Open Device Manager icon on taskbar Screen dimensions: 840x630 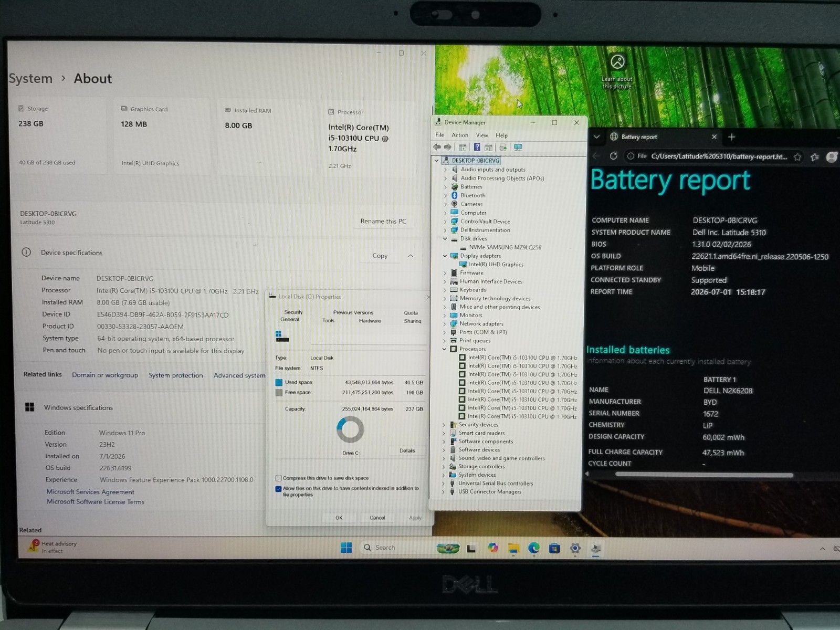(595, 549)
